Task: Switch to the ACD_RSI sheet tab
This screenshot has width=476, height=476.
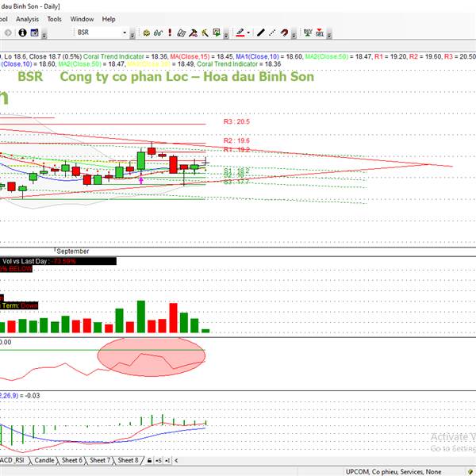Action: [x=12, y=460]
